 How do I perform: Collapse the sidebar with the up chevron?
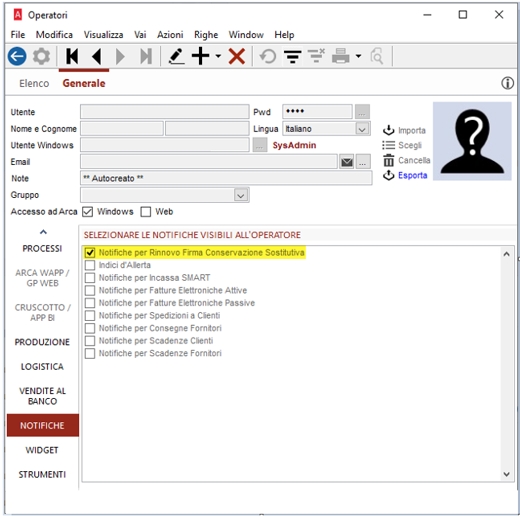pos(43,232)
